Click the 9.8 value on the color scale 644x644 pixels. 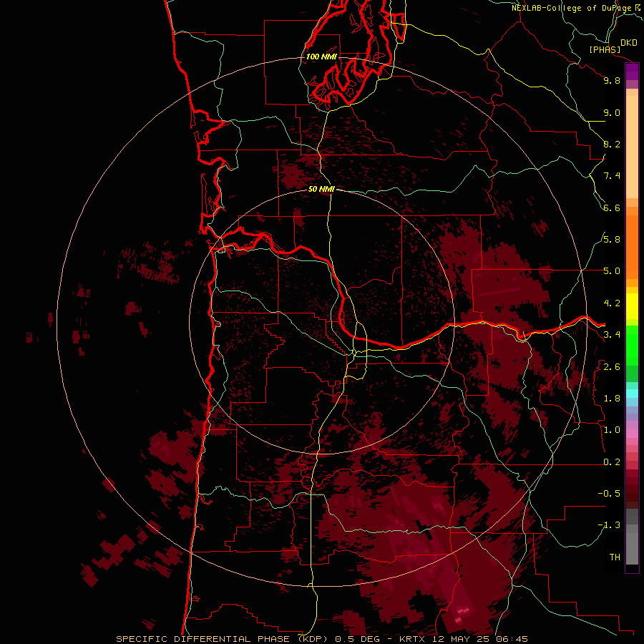click(612, 80)
